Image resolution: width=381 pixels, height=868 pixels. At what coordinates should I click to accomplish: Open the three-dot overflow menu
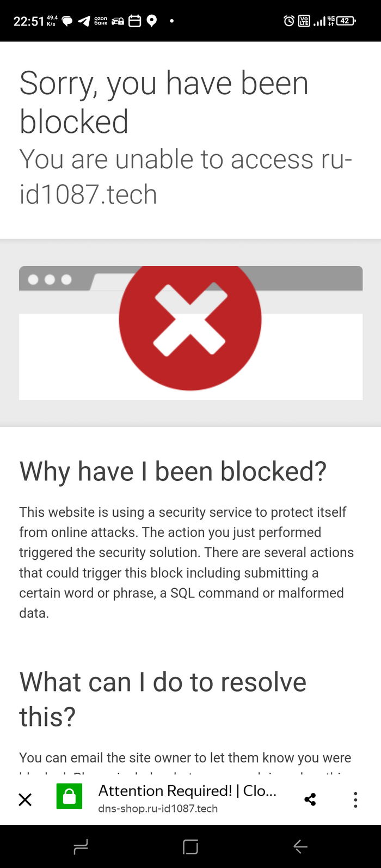355,799
